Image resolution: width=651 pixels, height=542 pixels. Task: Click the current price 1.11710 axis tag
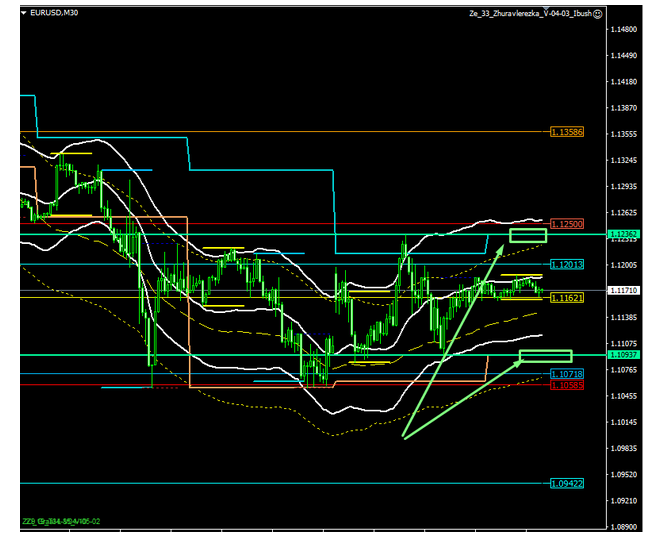625,290
